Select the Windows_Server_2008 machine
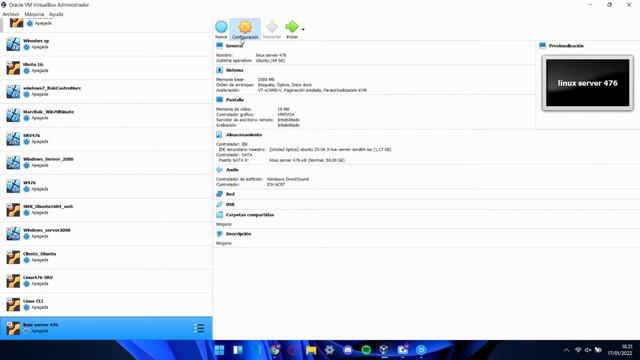640x360 pixels. pyautogui.click(x=106, y=162)
